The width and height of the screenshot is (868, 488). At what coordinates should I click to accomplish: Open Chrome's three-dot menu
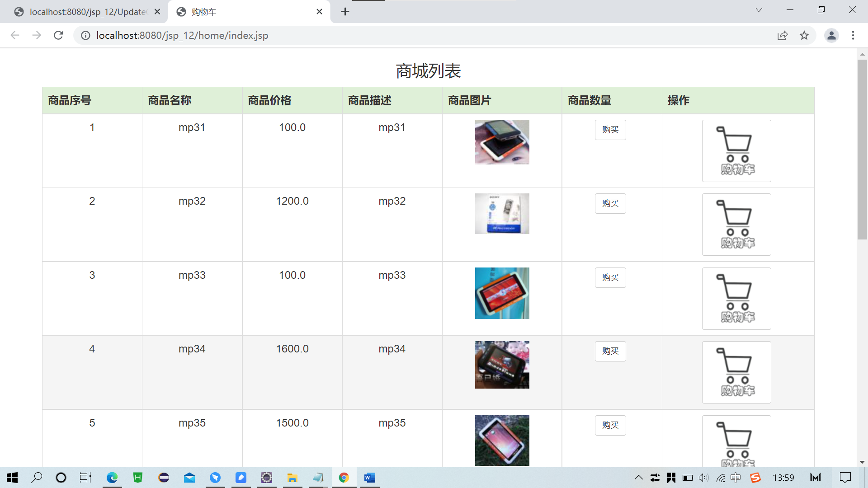(853, 35)
